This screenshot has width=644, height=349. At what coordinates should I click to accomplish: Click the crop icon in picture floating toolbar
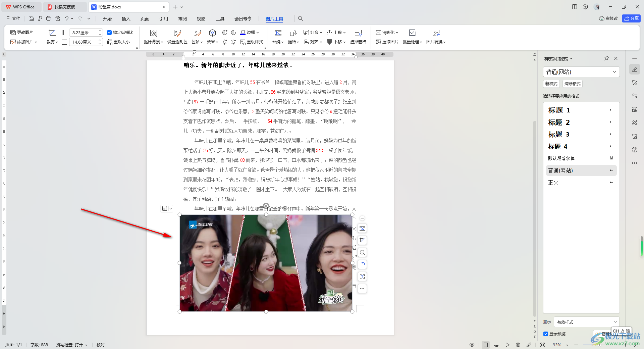click(362, 240)
